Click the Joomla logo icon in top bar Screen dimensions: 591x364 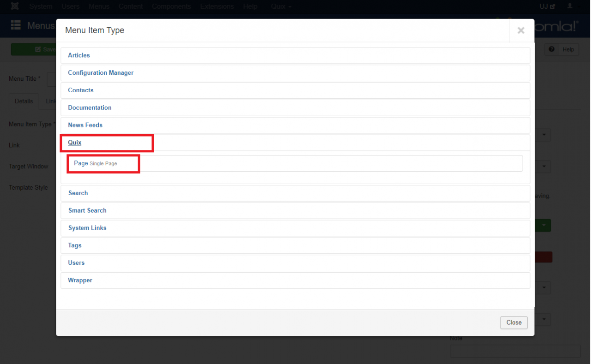click(x=15, y=6)
